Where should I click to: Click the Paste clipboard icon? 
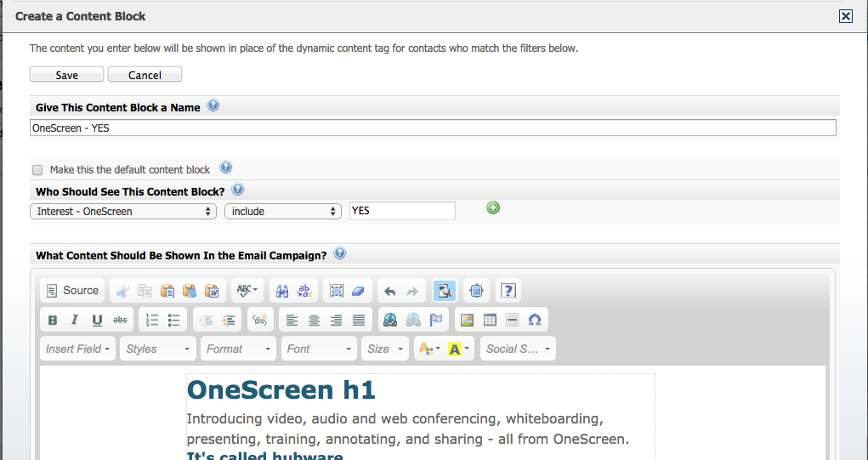[167, 291]
